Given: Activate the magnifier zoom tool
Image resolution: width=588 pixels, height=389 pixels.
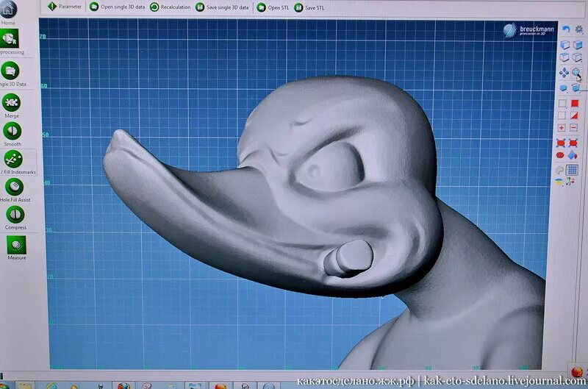Looking at the screenshot, I should tap(576, 72).
